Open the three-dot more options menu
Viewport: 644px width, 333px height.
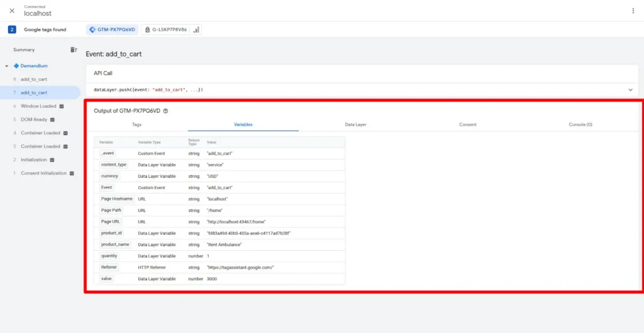click(x=633, y=11)
